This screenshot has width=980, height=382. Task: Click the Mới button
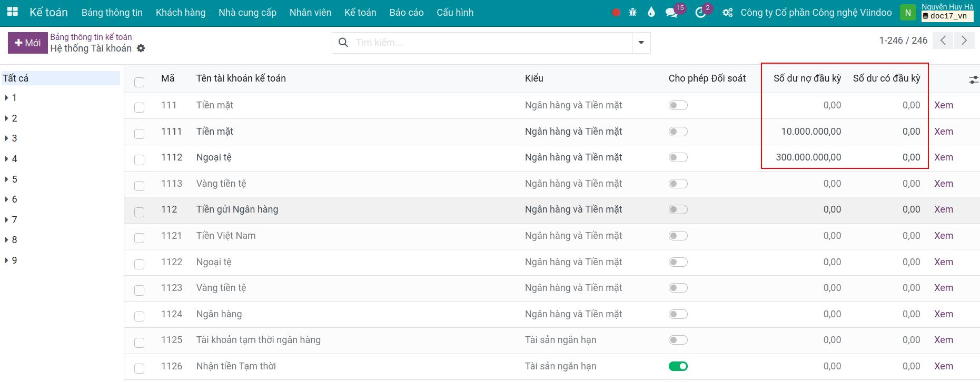27,43
